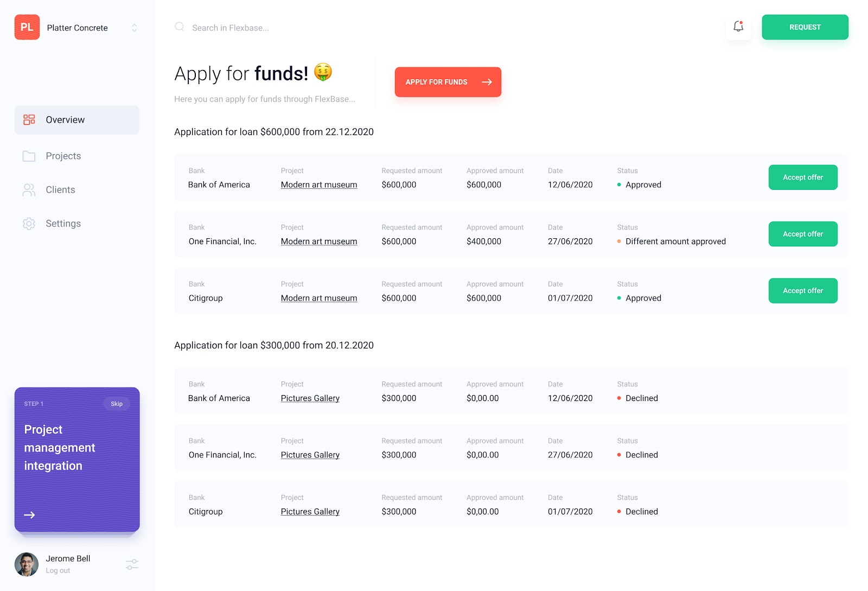The width and height of the screenshot is (868, 591).
Task: Click the STEP 1 label on onboarding card
Action: [34, 404]
